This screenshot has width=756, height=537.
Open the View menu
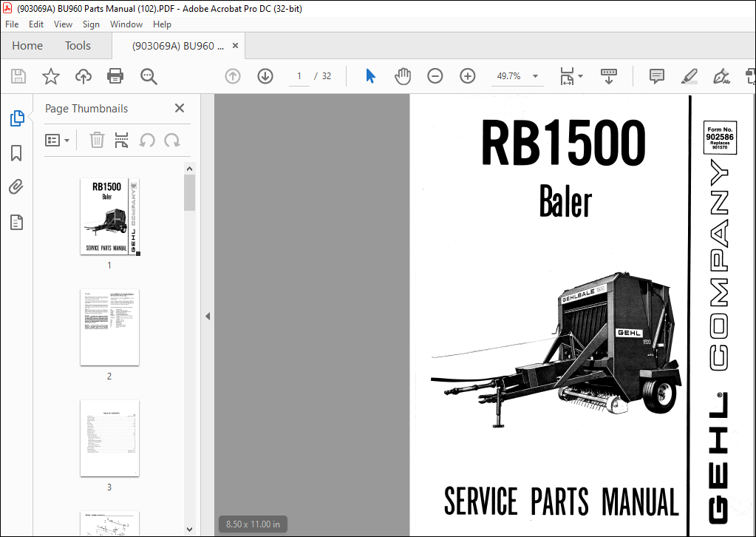(x=63, y=24)
